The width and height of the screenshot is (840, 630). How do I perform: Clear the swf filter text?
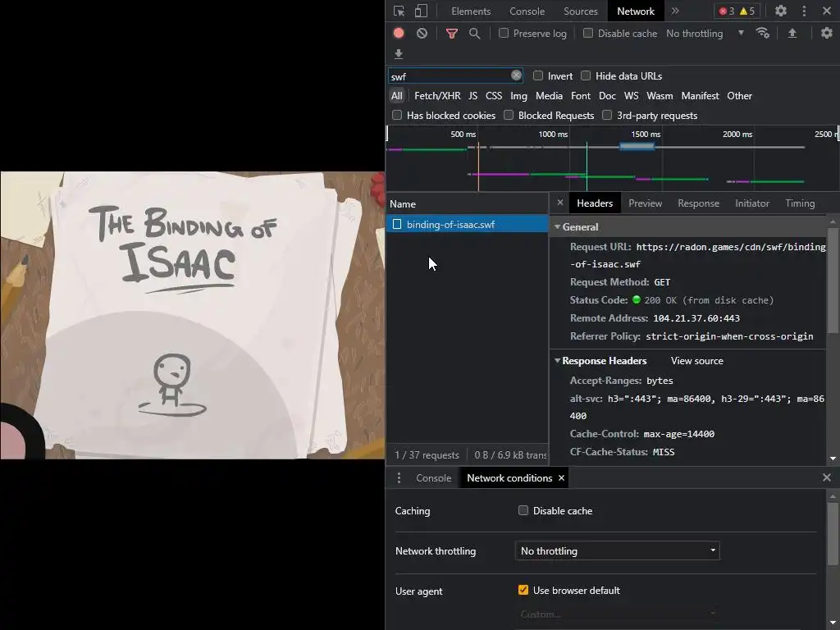pyautogui.click(x=516, y=75)
